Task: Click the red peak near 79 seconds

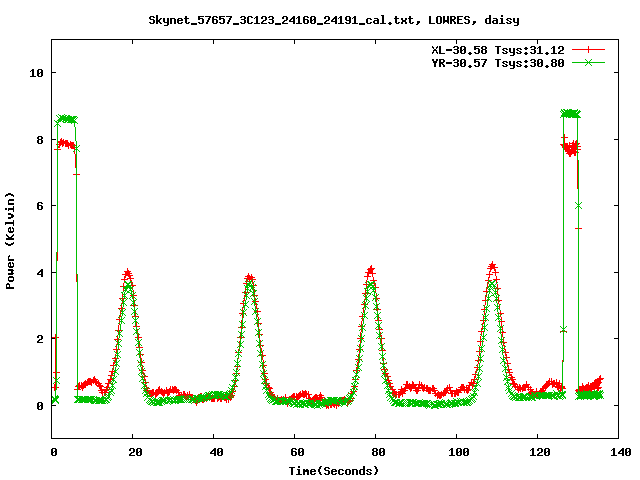Action: [x=371, y=270]
